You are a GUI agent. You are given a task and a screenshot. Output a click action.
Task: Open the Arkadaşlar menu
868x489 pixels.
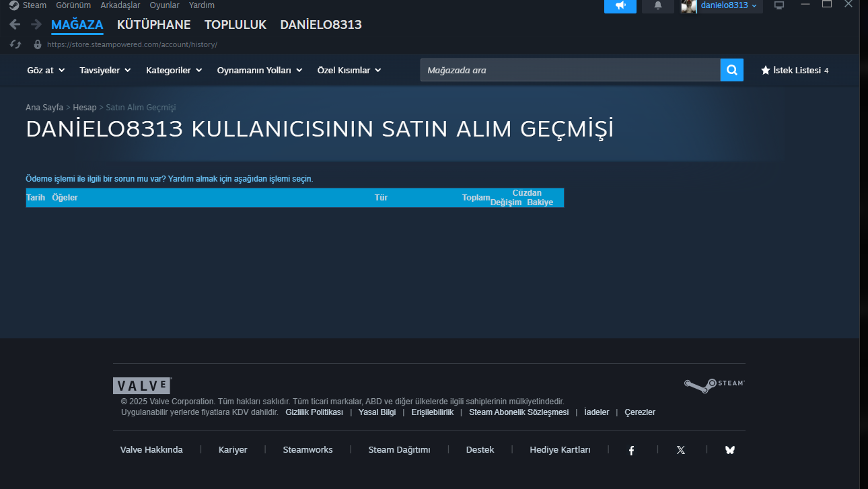[x=120, y=5]
